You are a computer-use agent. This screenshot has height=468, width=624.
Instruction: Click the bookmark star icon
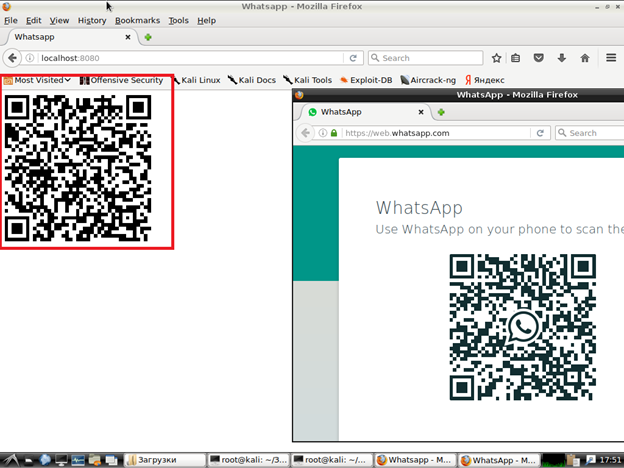point(497,58)
